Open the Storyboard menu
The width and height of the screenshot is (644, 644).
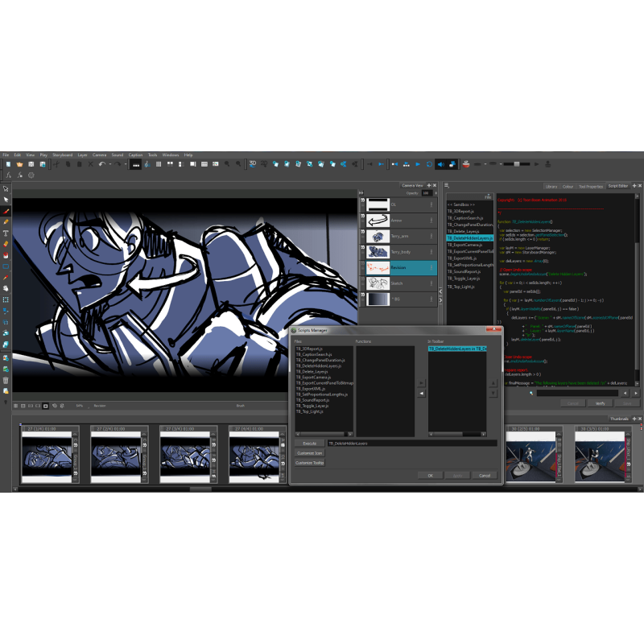point(62,155)
